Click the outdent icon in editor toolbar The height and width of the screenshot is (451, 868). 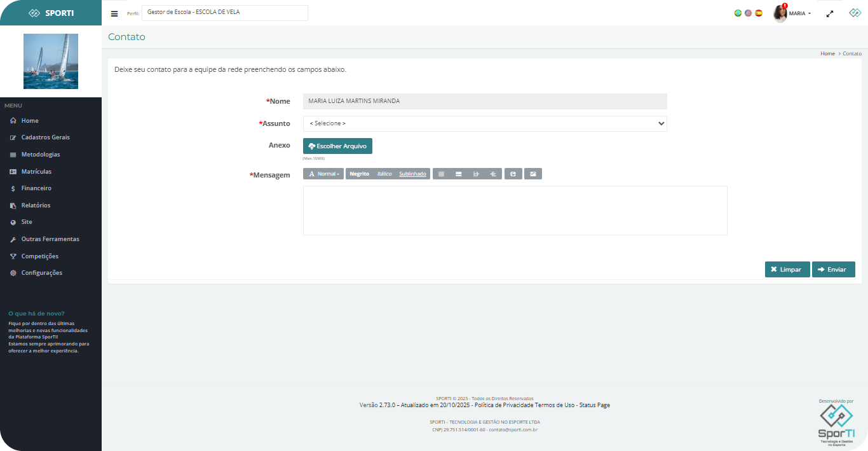pos(493,174)
